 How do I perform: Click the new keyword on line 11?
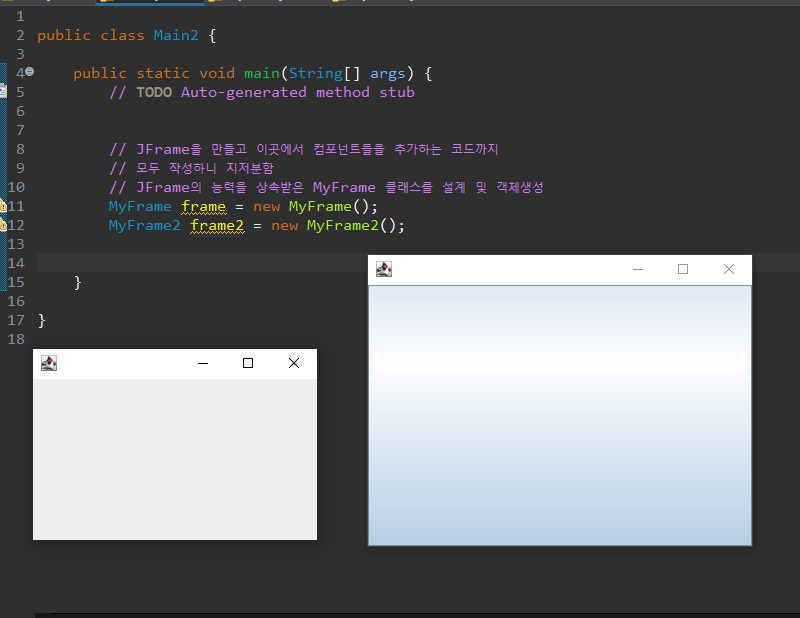(x=266, y=207)
